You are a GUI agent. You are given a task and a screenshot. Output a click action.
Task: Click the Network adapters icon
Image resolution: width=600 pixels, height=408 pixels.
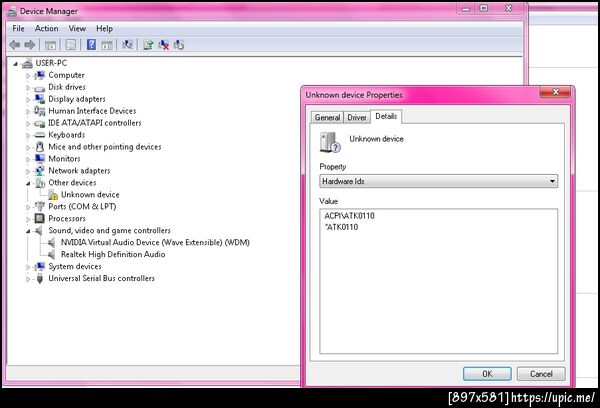(40, 171)
